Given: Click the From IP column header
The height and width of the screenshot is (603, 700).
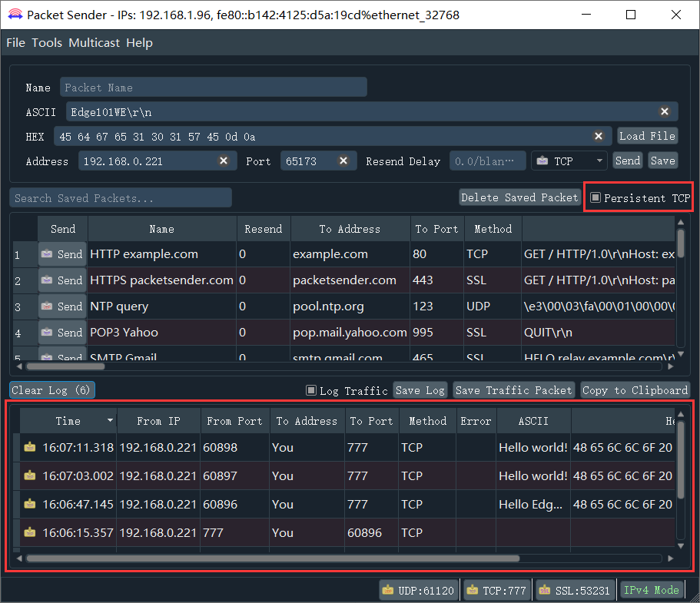Looking at the screenshot, I should (x=158, y=421).
